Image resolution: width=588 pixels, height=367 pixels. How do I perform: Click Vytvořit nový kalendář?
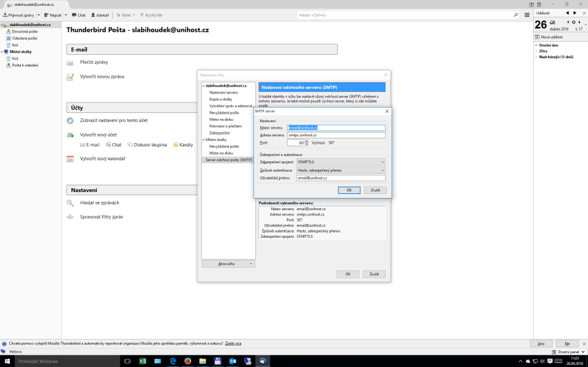(x=103, y=159)
